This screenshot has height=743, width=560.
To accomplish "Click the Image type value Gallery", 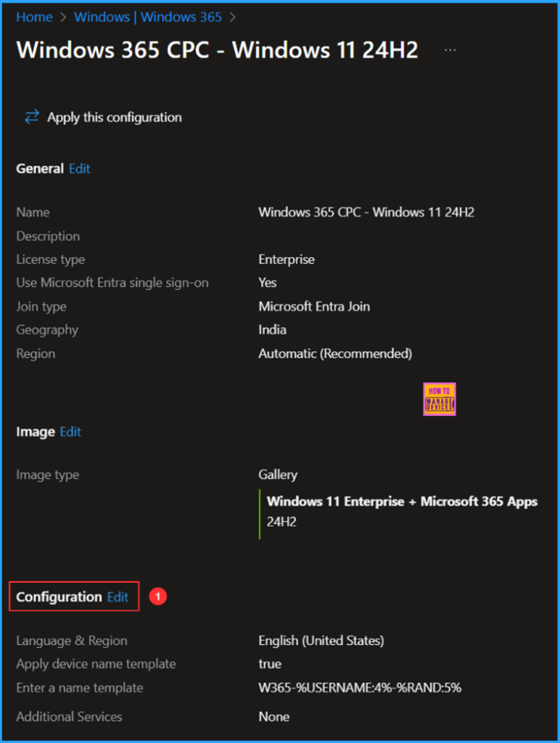I will pos(278,475).
